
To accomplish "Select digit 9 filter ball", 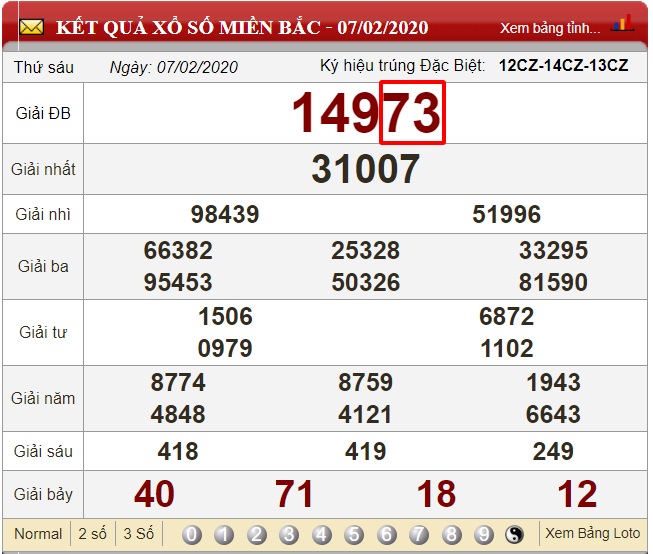I will 484,534.
